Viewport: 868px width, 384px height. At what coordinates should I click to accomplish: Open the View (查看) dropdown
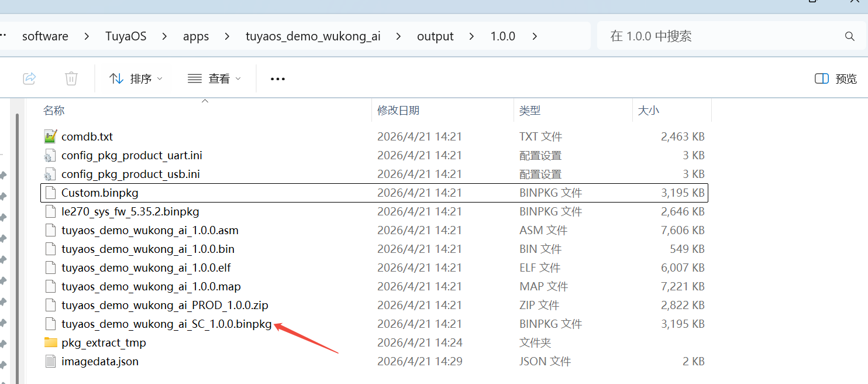tap(214, 78)
